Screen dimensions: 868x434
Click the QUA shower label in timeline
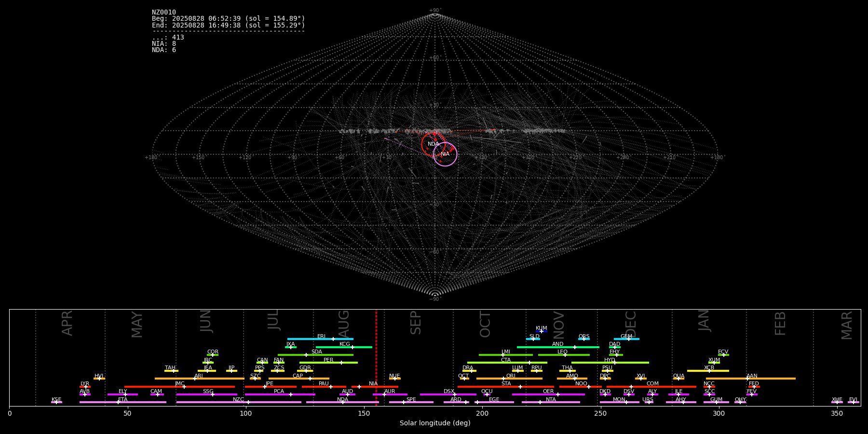pyautogui.click(x=678, y=376)
